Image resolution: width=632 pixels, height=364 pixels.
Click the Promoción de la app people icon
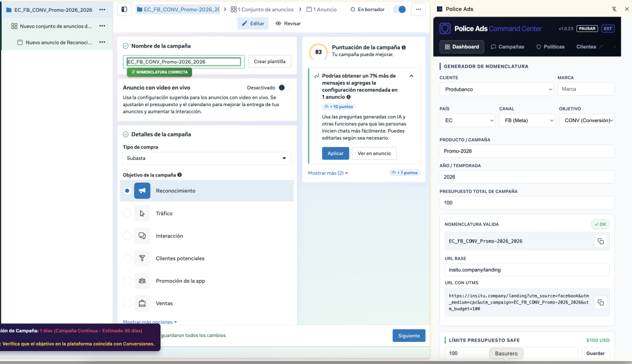pyautogui.click(x=143, y=281)
